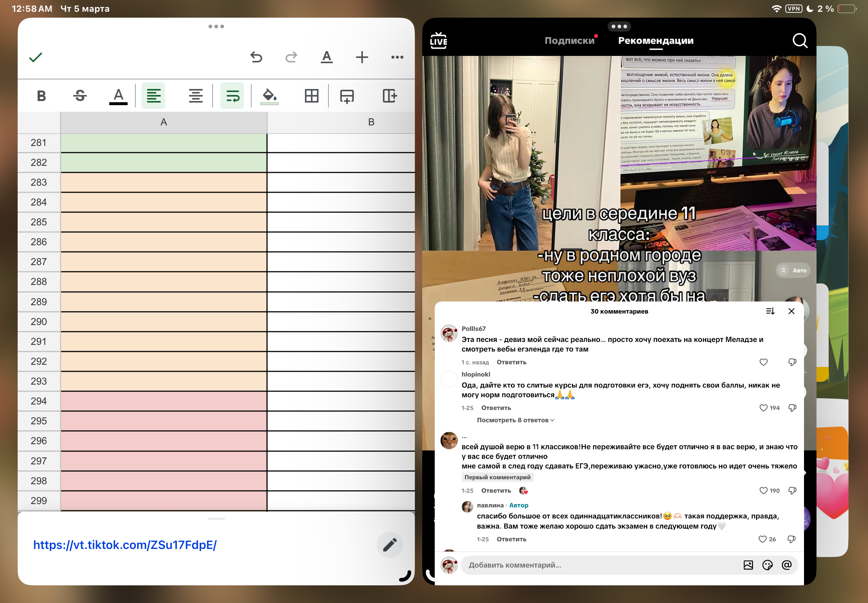Select column A header
This screenshot has width=868, height=603.
pyautogui.click(x=164, y=122)
